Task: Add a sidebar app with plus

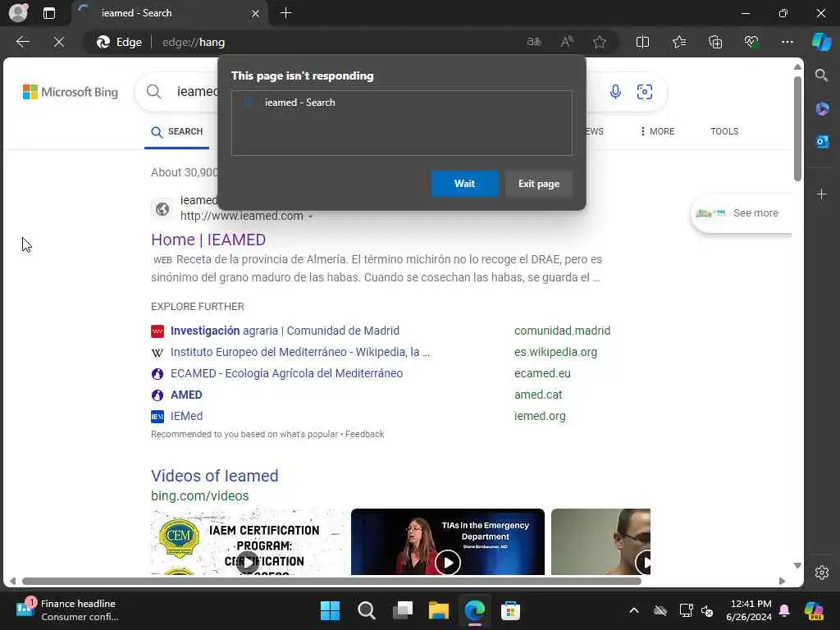Action: click(x=822, y=194)
